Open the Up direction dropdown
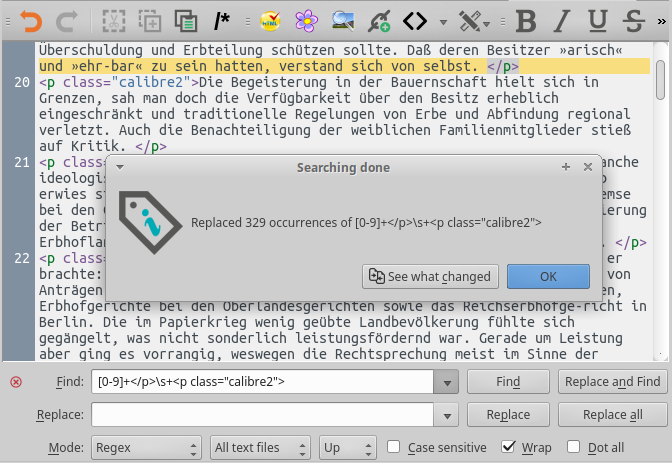Viewport: 672px width, 463px height. coord(348,448)
